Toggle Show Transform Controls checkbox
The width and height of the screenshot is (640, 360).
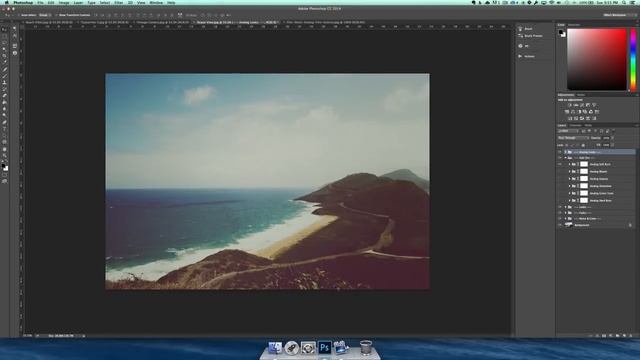click(x=56, y=15)
